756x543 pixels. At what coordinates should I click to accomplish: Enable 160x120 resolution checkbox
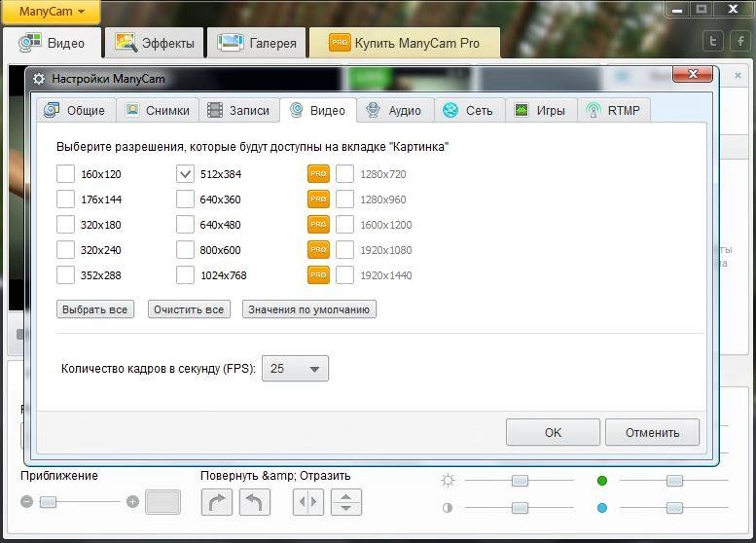pos(65,174)
